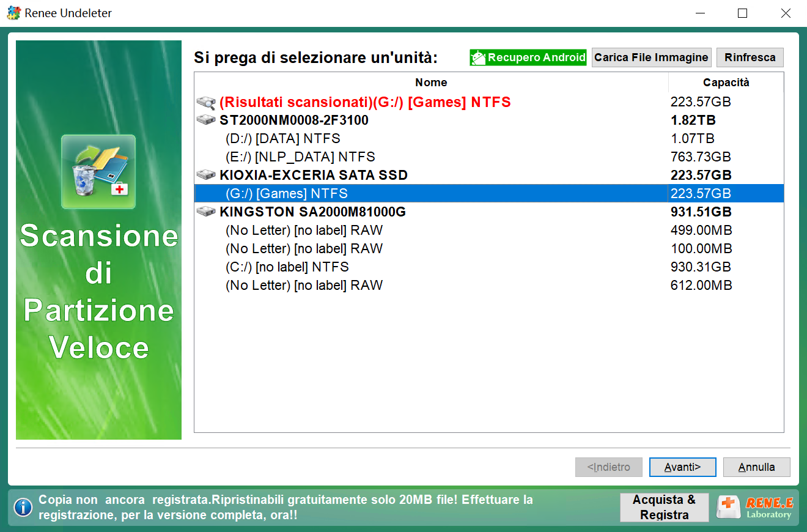Select KIOXIA-EXCERIA SATA SSD drive row
The image size is (807, 532).
[x=489, y=175]
